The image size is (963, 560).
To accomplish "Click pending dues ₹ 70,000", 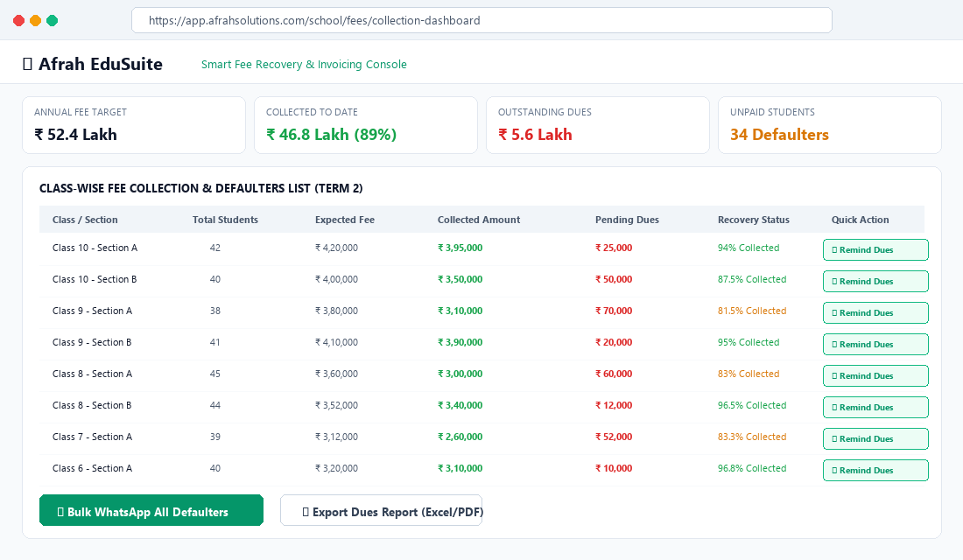I will [614, 311].
